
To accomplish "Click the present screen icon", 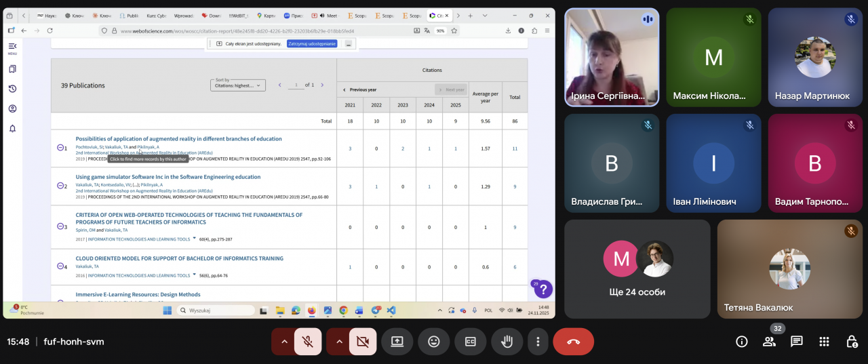I will [397, 342].
